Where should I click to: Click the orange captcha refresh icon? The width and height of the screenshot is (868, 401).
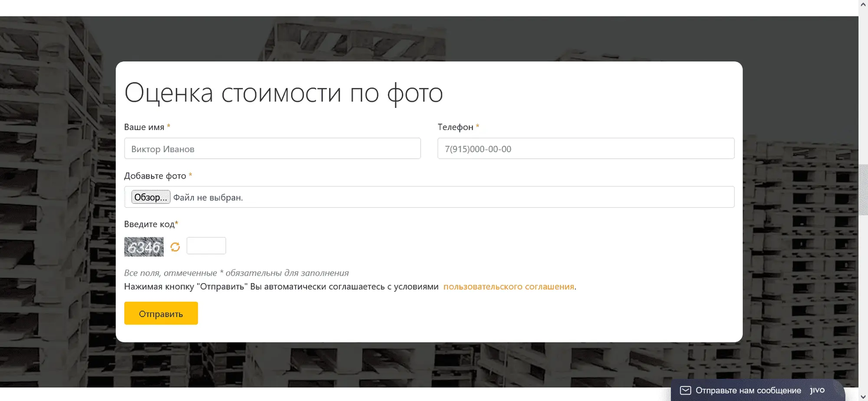pos(175,247)
